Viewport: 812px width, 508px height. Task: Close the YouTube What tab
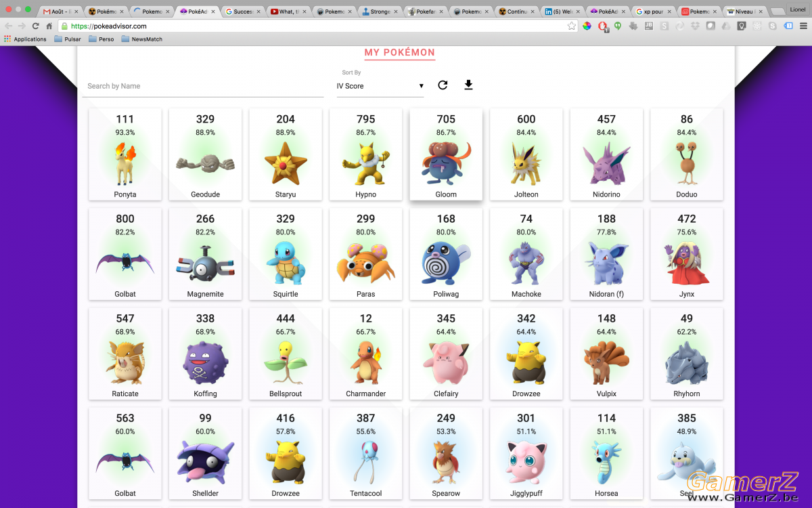(x=304, y=12)
